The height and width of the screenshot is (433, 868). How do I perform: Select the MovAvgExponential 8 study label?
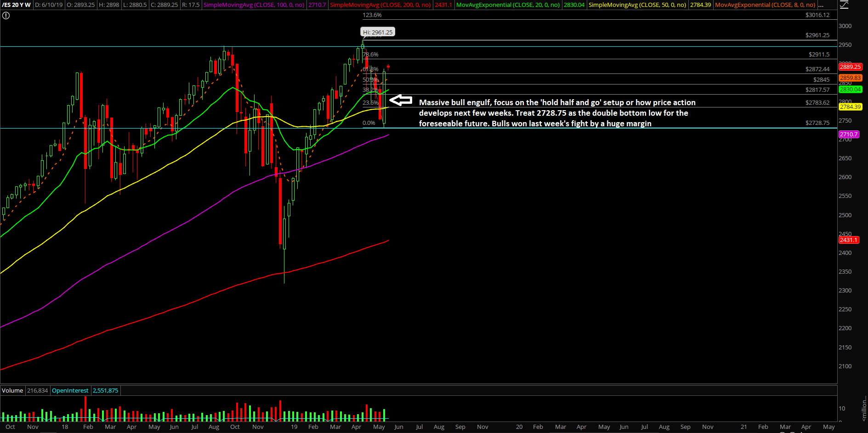coord(765,5)
